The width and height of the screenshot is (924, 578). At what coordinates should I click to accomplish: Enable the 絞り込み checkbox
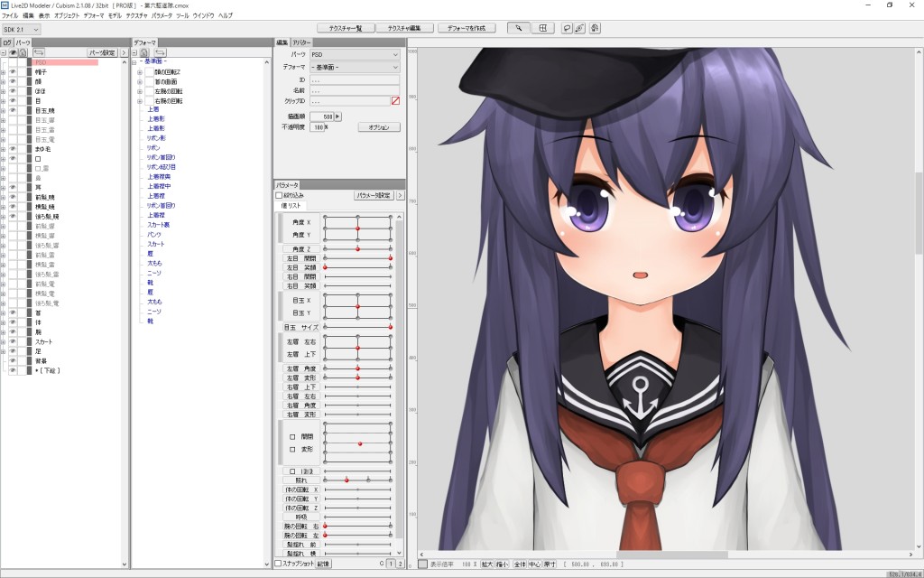click(279, 195)
